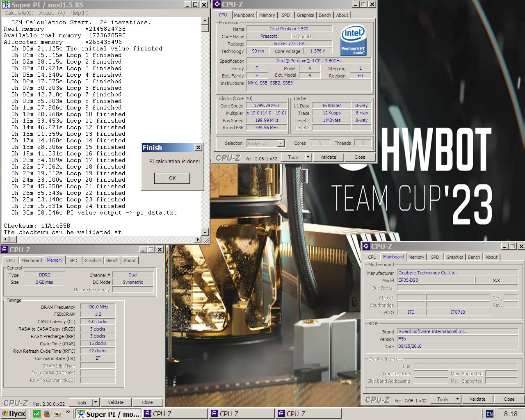Expand Tools dropdown arrow in Memory CPU-Z

click(96, 402)
